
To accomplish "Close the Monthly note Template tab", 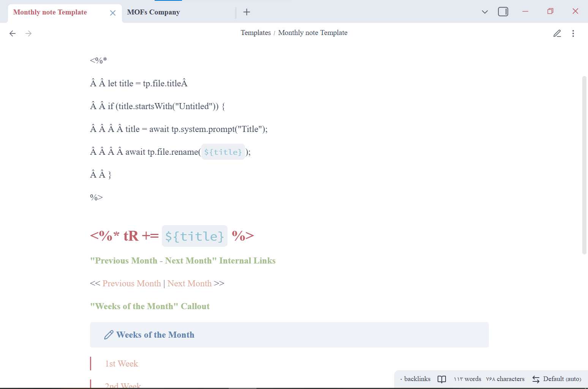I will pos(113,13).
